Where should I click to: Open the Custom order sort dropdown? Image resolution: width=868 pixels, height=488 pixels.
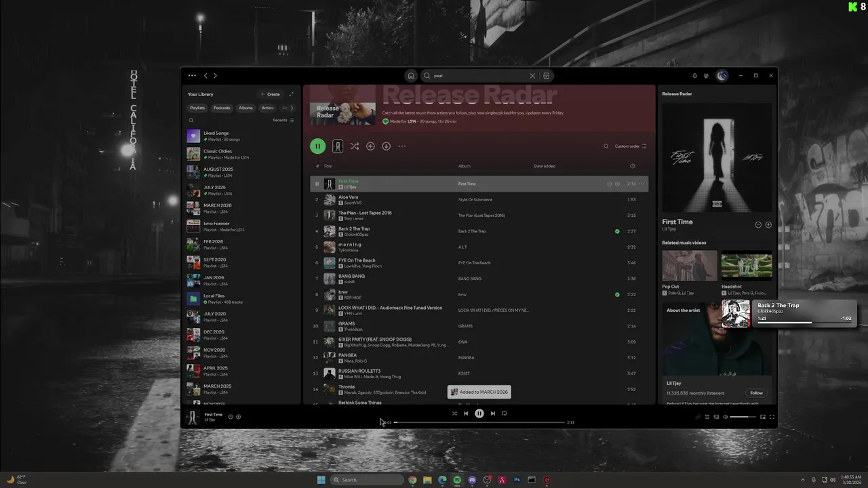[x=631, y=146]
